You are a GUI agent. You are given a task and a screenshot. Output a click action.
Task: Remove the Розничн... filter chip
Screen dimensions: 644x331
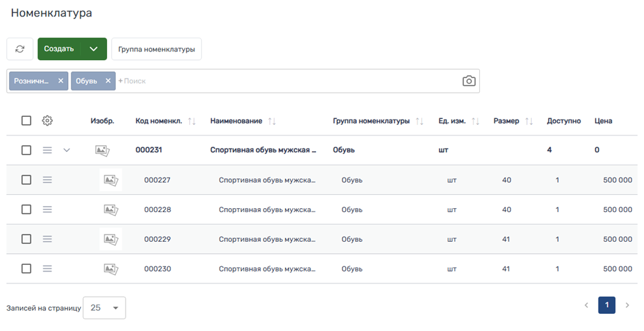click(61, 81)
